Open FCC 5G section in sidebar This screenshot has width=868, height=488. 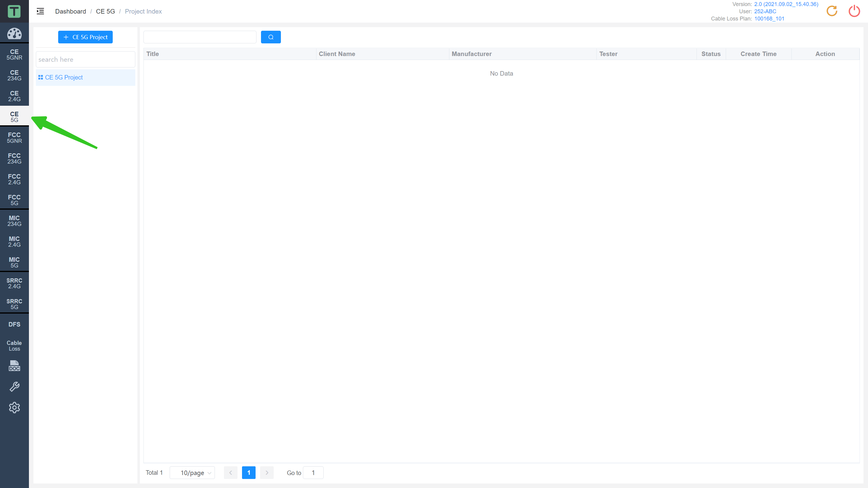pos(14,200)
